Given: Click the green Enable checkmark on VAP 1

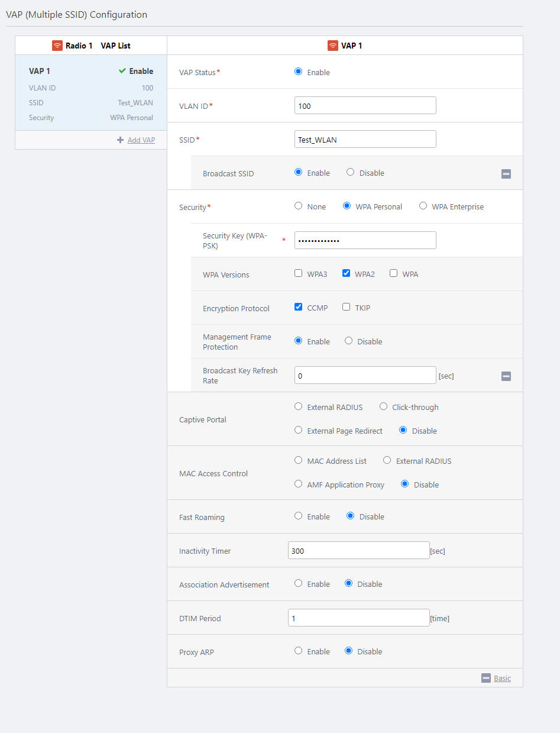Looking at the screenshot, I should pos(122,71).
